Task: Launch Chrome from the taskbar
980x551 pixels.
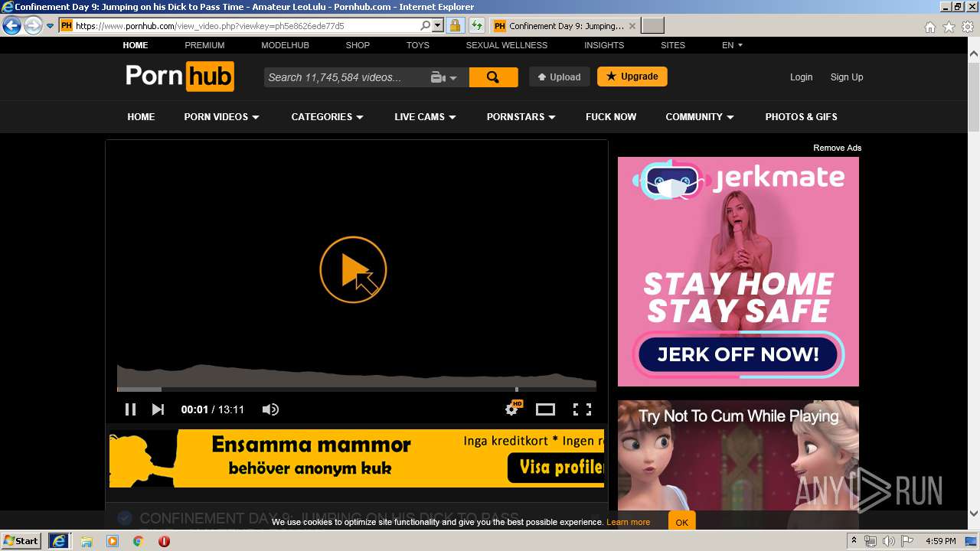Action: [x=138, y=541]
